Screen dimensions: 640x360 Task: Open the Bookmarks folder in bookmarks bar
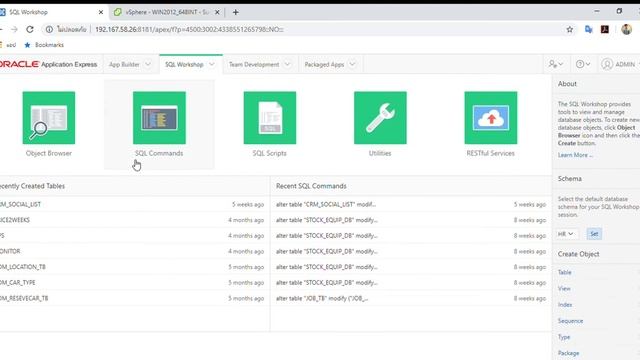click(x=44, y=45)
